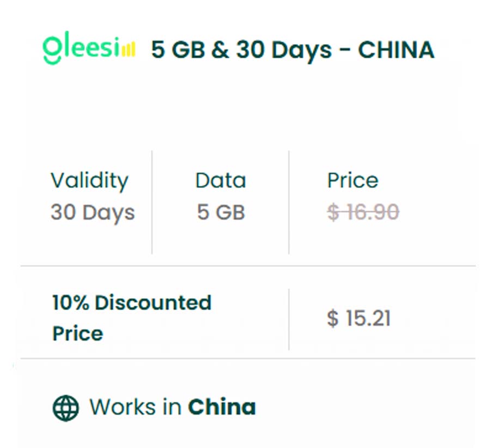Click the horizontal line above Discounted Price

coord(248,266)
